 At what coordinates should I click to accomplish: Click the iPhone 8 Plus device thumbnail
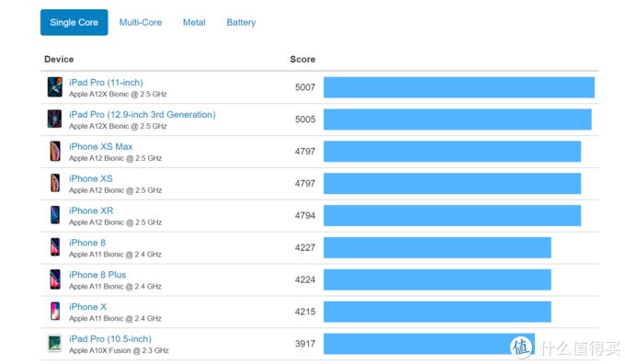click(55, 279)
